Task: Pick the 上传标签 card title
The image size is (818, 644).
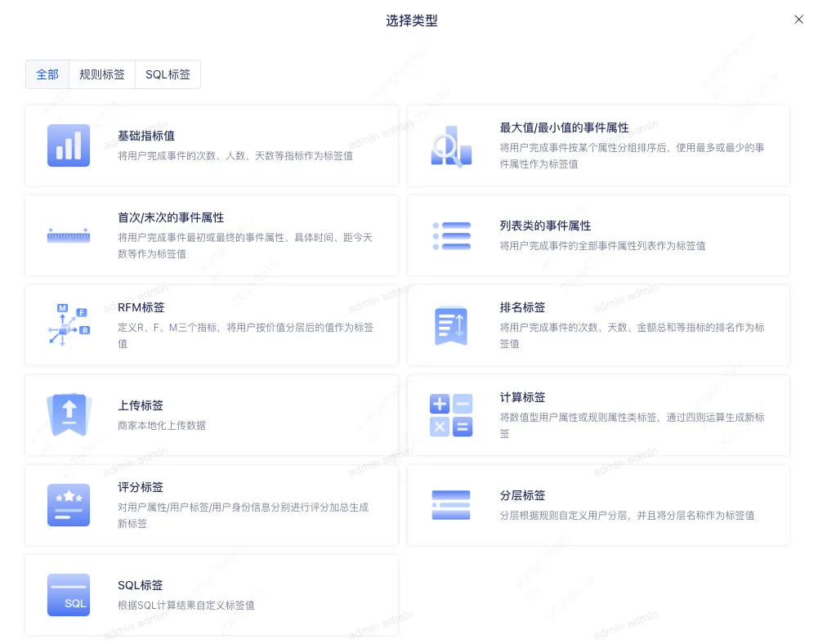Action: pyautogui.click(x=141, y=405)
